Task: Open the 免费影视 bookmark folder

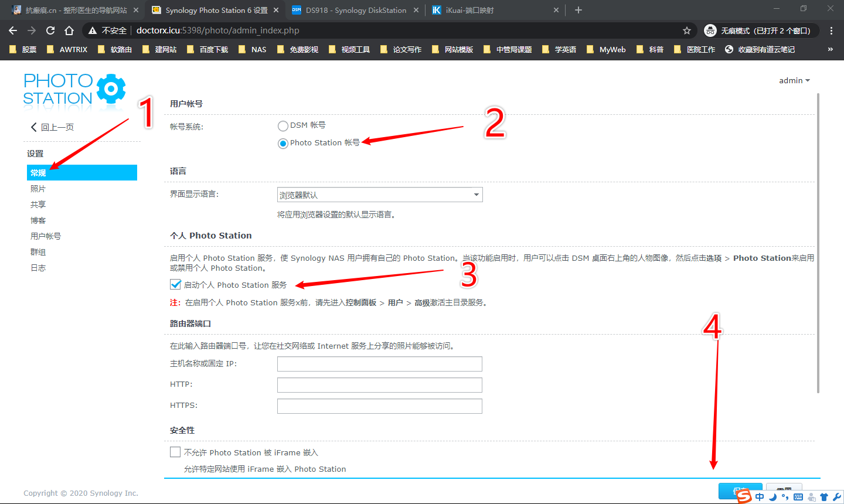Action: point(298,49)
